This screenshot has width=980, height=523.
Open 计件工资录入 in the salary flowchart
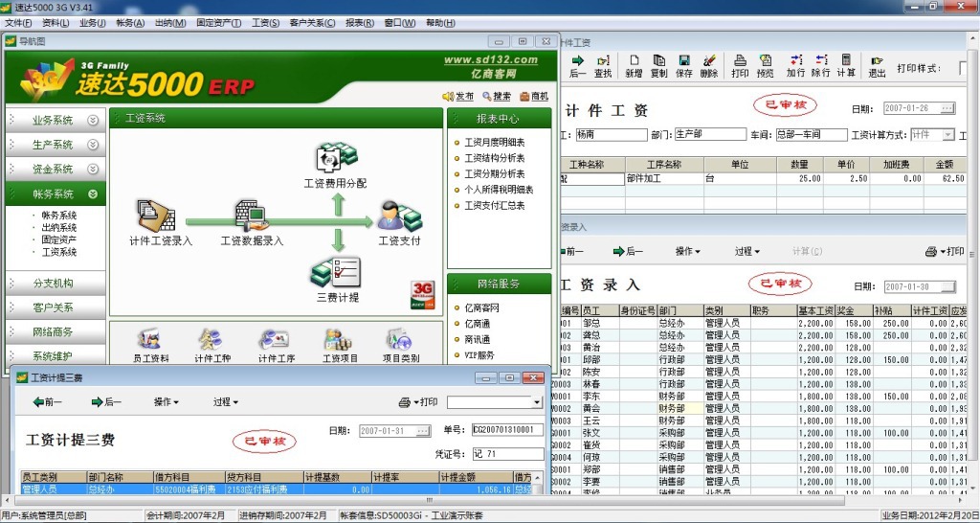[156, 215]
